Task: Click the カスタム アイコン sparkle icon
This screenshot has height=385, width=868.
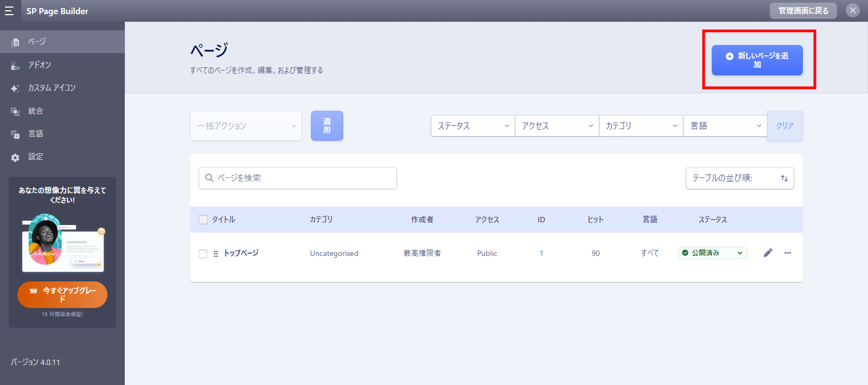Action: [15, 88]
